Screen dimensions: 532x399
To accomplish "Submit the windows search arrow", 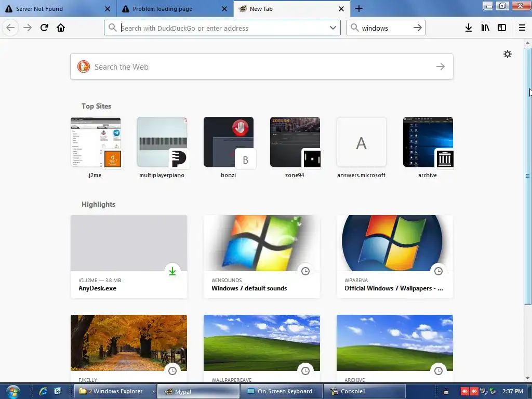I will [x=418, y=28].
